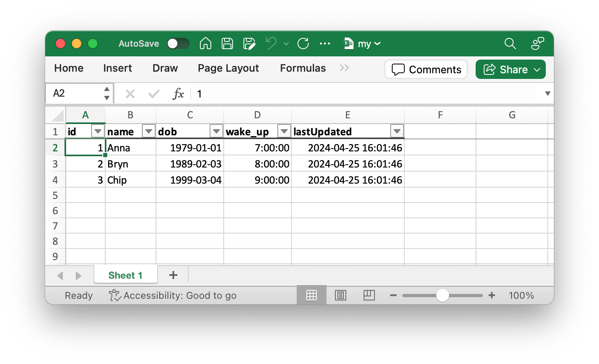Zoom out with the minus button

[x=393, y=295]
